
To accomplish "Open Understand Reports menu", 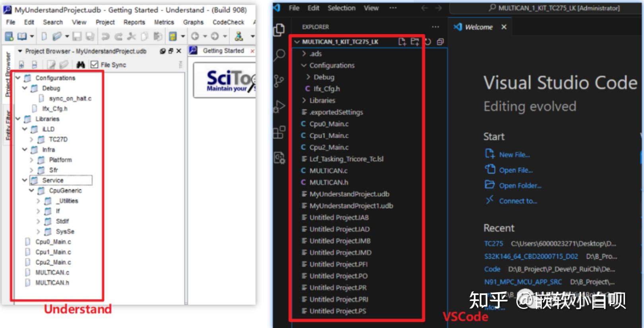I will (134, 22).
